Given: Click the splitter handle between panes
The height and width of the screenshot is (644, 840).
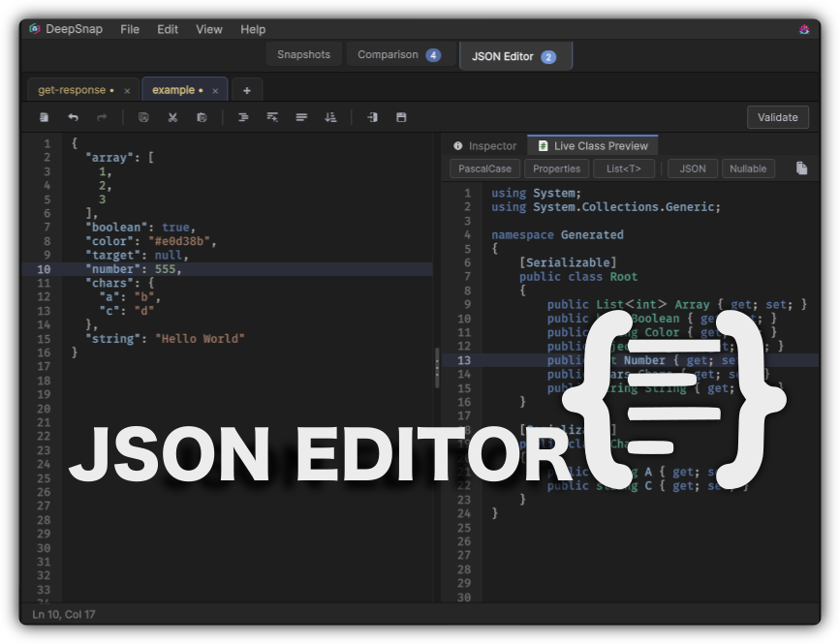Looking at the screenshot, I should point(437,368).
